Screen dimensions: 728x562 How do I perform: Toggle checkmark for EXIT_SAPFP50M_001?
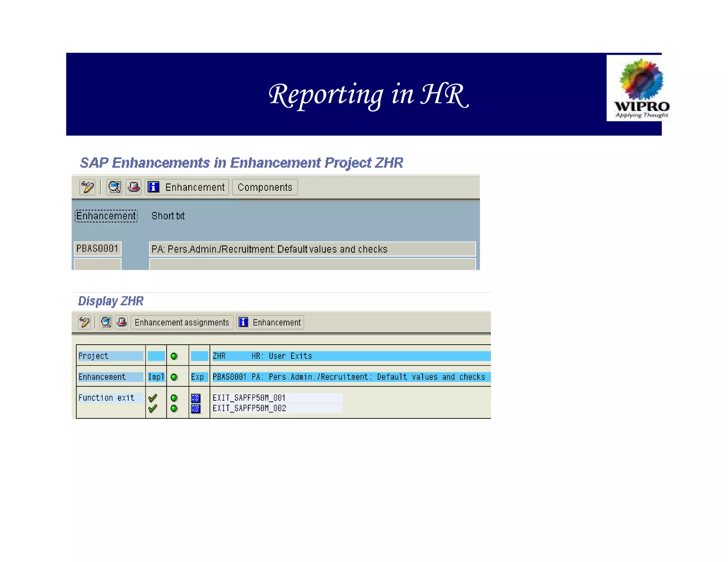[153, 398]
